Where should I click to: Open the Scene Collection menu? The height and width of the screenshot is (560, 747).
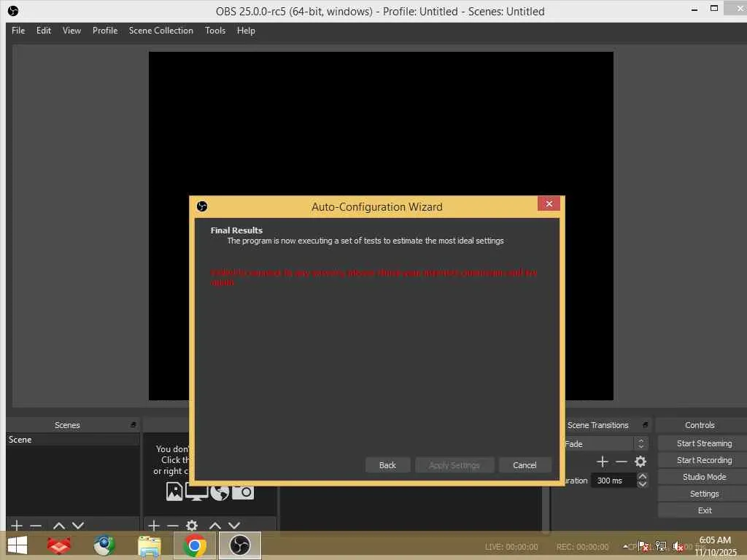click(x=161, y=31)
